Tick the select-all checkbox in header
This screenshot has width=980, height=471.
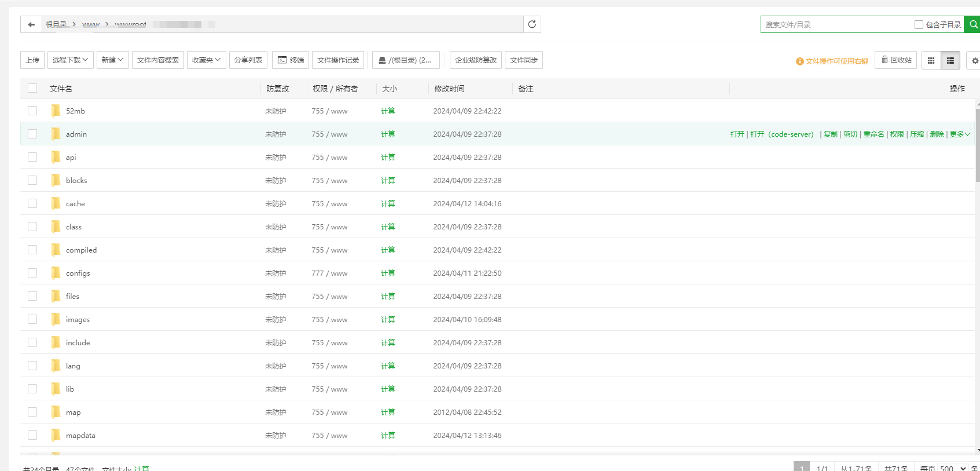32,88
